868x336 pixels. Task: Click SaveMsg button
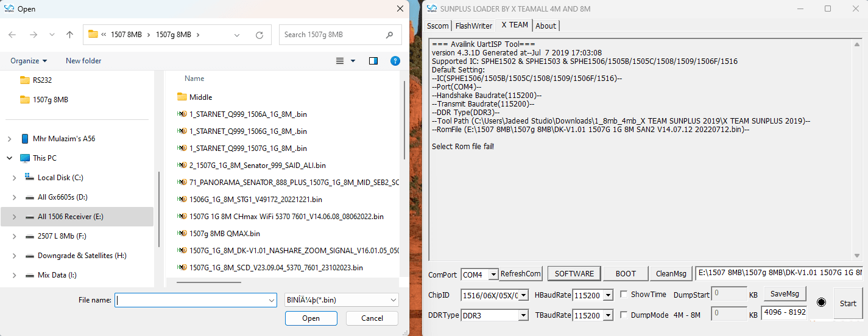pyautogui.click(x=785, y=294)
